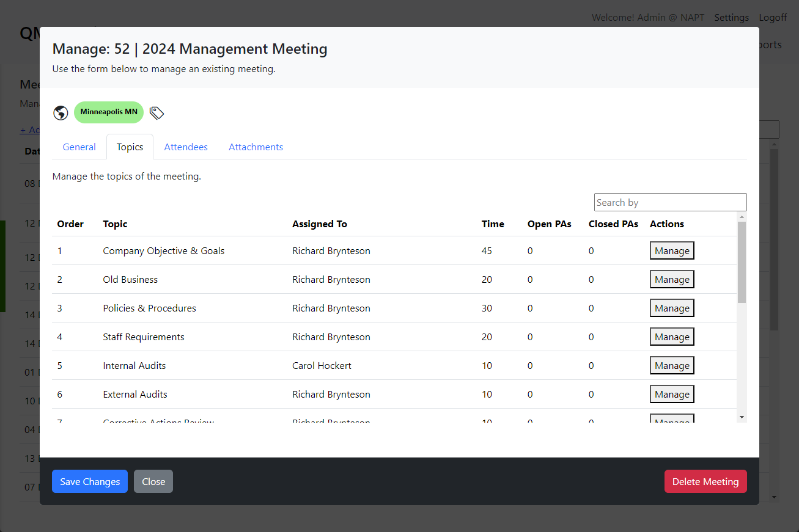Manage the Policies & Procedures topic

(x=672, y=308)
